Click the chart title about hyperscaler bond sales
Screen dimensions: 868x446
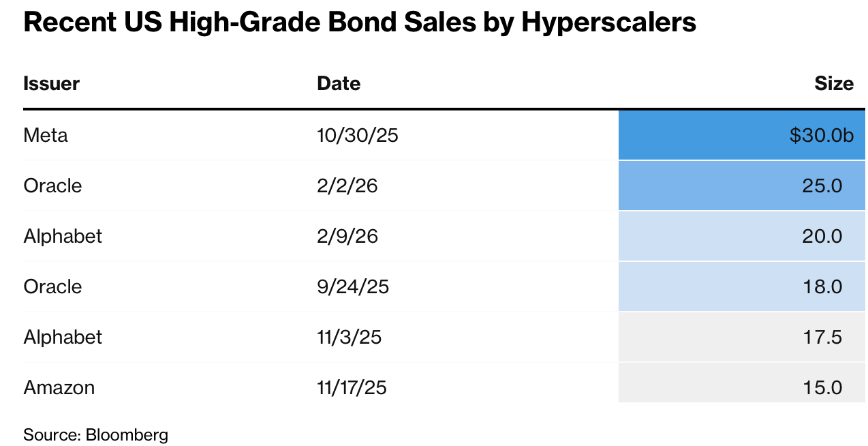pos(360,23)
